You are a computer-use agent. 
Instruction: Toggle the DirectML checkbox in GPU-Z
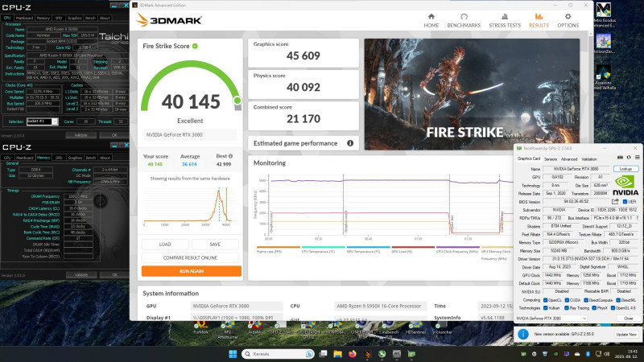coord(618,300)
